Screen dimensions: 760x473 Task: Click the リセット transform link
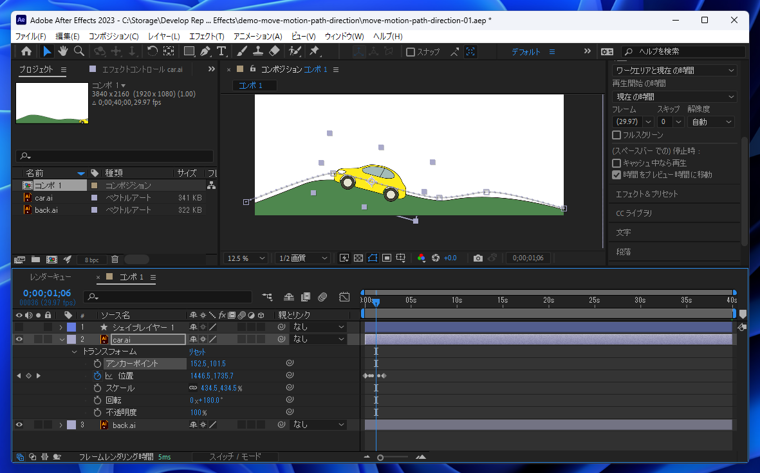(x=197, y=352)
